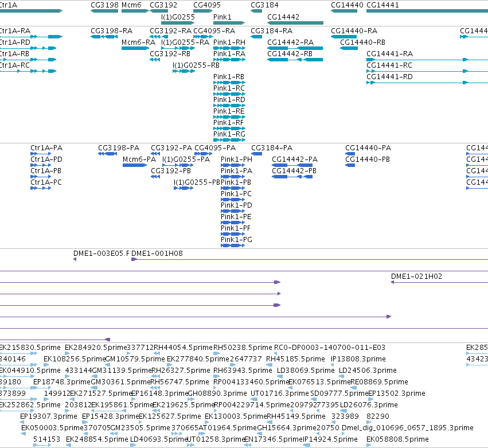Select the Ctr1A-RC transcript label
Viewport: 488px width, 448px height.
(x=15, y=65)
